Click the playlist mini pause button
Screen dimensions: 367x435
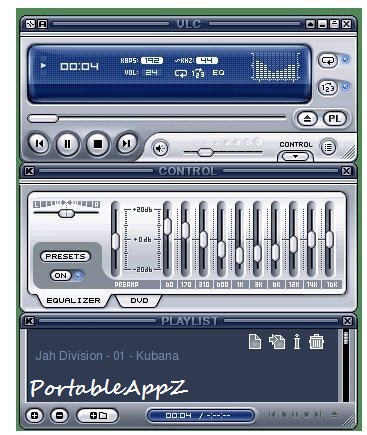click(295, 415)
